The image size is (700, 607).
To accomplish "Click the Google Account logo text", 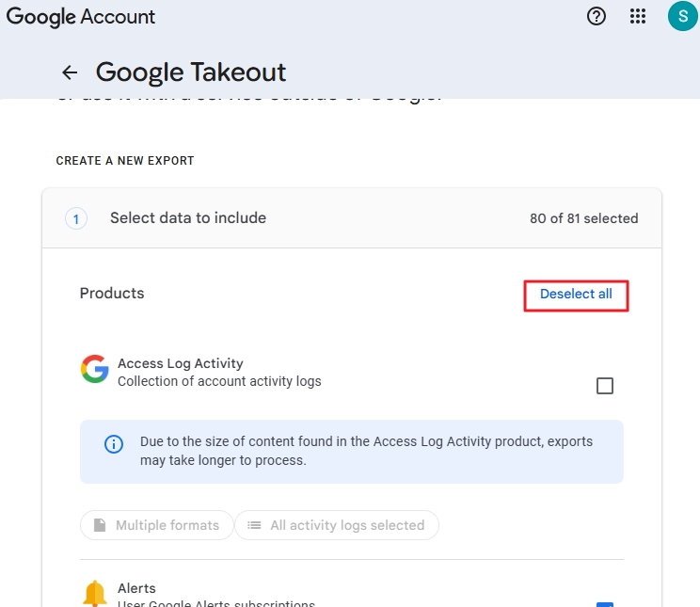I will (x=80, y=17).
